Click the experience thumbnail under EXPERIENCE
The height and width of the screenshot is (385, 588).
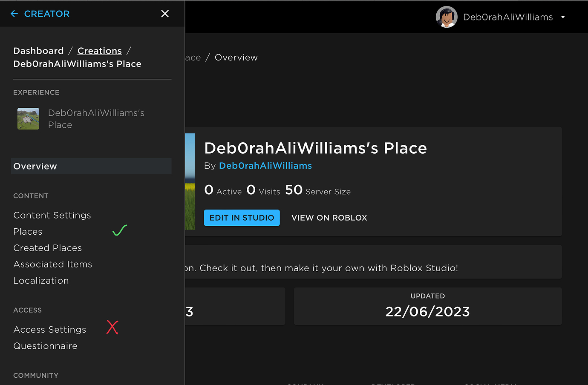tap(28, 118)
